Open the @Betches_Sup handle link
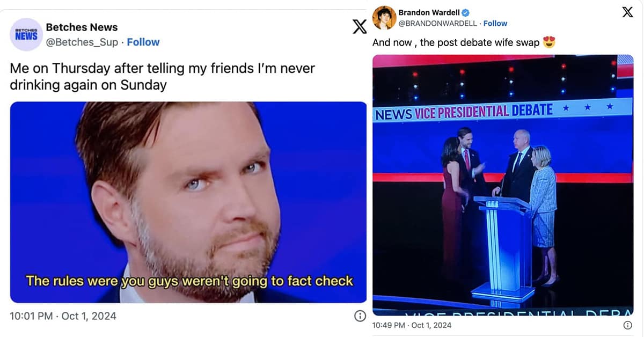644x337 pixels. tap(82, 42)
